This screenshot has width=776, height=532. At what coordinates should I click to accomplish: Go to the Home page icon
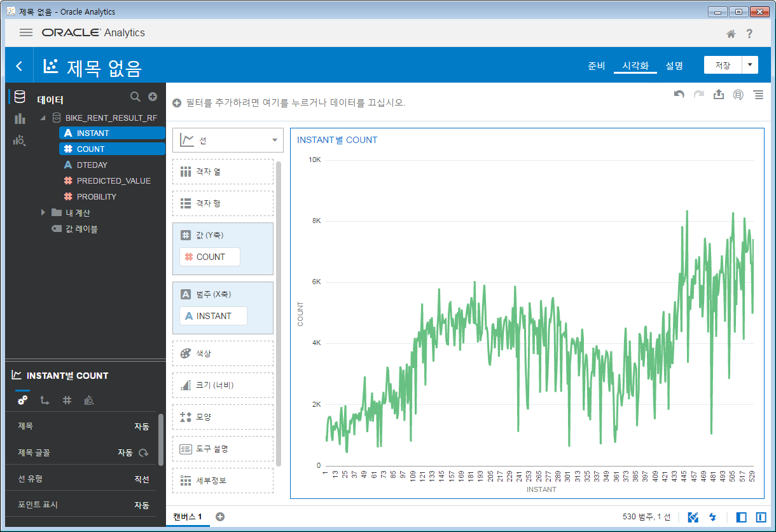pos(731,34)
